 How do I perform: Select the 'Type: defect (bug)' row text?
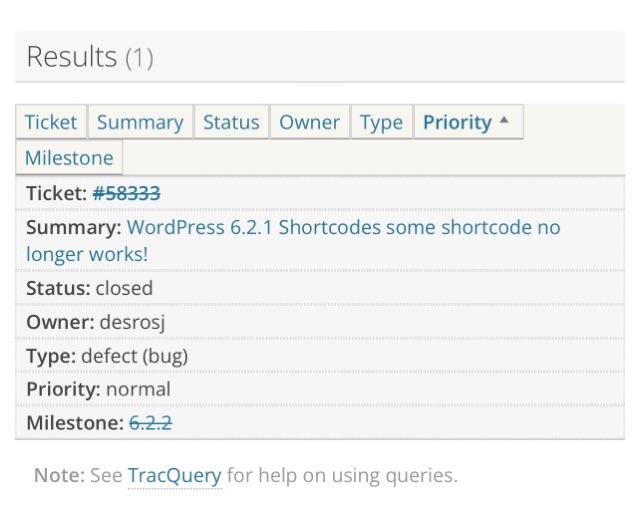point(107,356)
